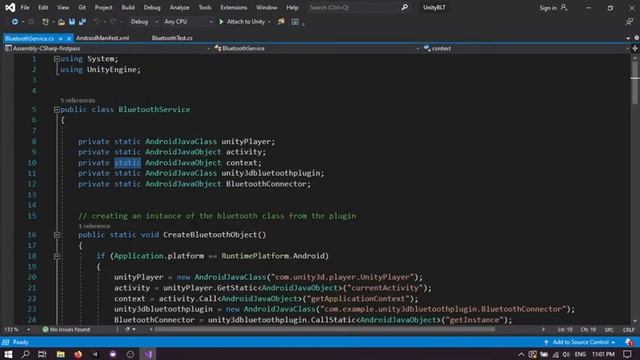Click the 5 references CodeLens link
The image size is (640, 360).
click(x=78, y=100)
